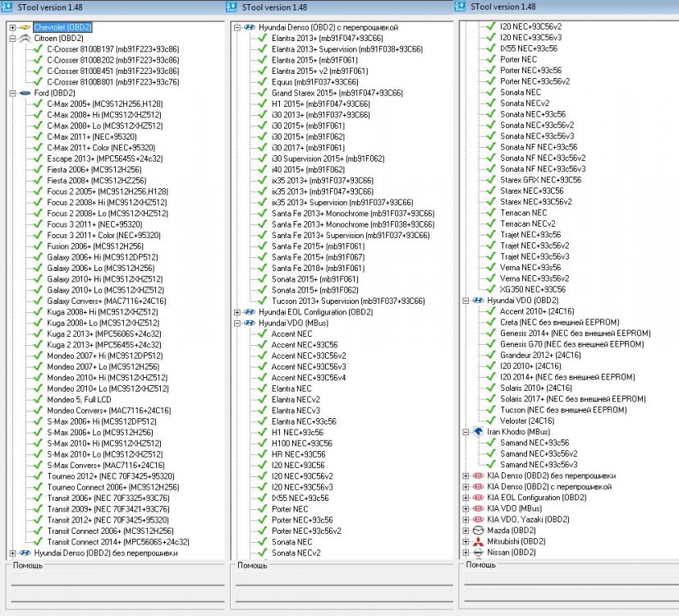Click the Mazda logo icon
Image resolution: width=679 pixels, height=616 pixels.
[478, 531]
